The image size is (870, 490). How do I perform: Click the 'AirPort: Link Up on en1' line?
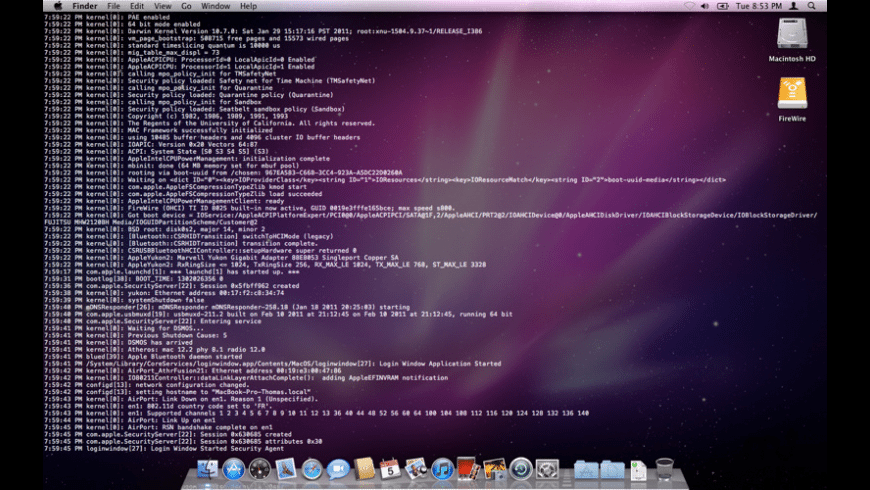[130, 420]
